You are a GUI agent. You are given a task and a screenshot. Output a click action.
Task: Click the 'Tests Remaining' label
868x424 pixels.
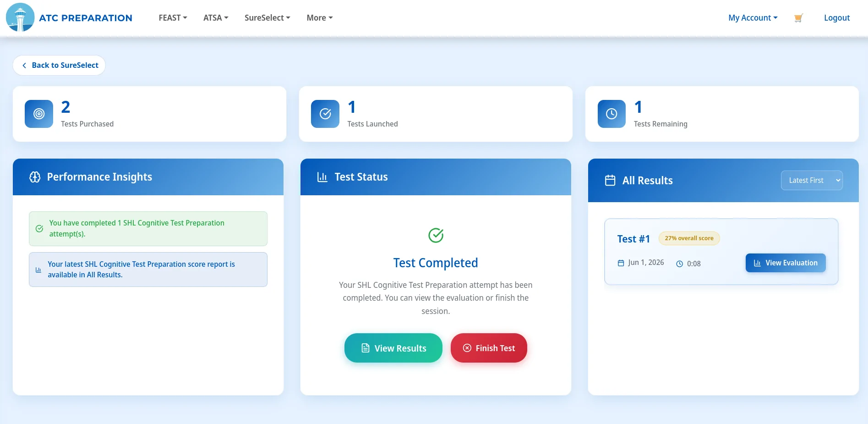point(661,124)
